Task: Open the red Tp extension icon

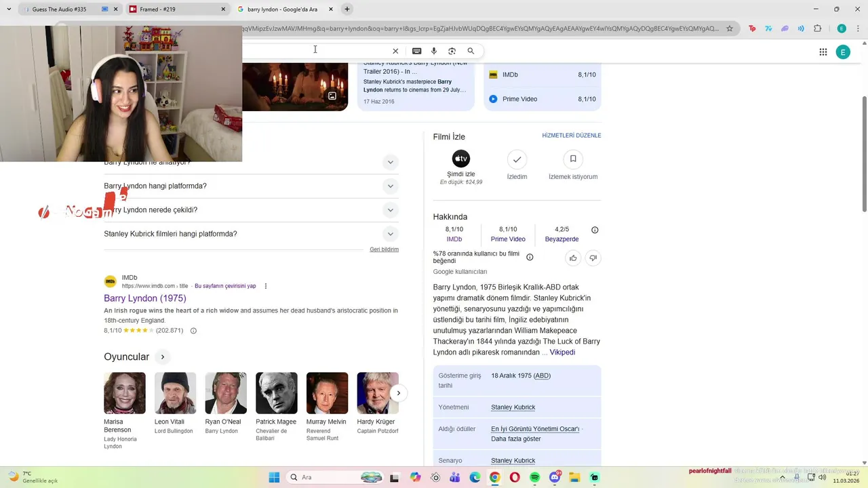Action: (752, 28)
